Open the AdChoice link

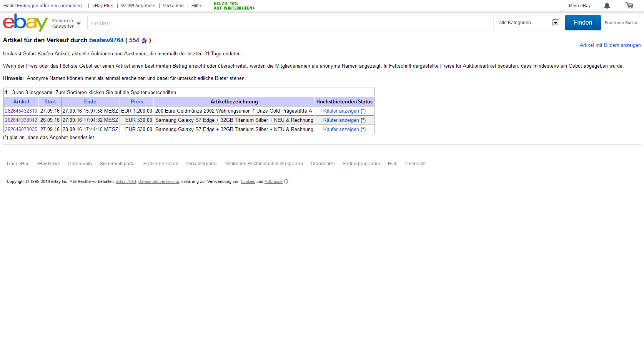(x=273, y=182)
